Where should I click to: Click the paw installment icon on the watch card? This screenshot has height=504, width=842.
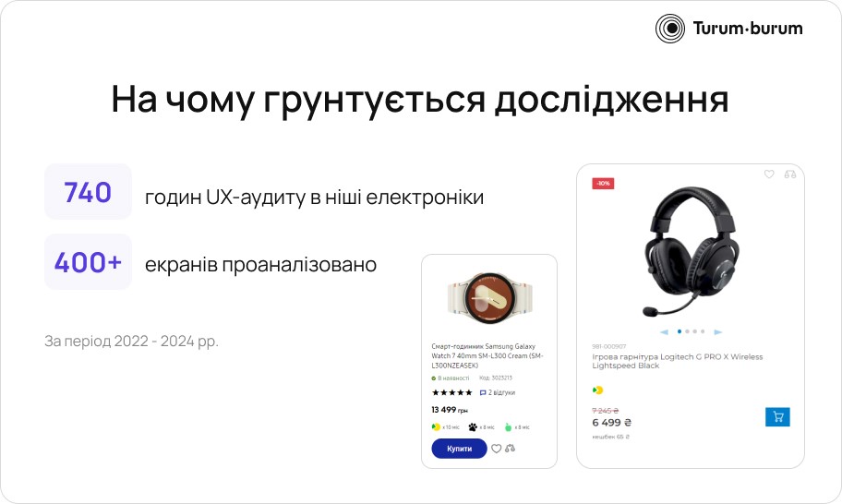coord(473,427)
